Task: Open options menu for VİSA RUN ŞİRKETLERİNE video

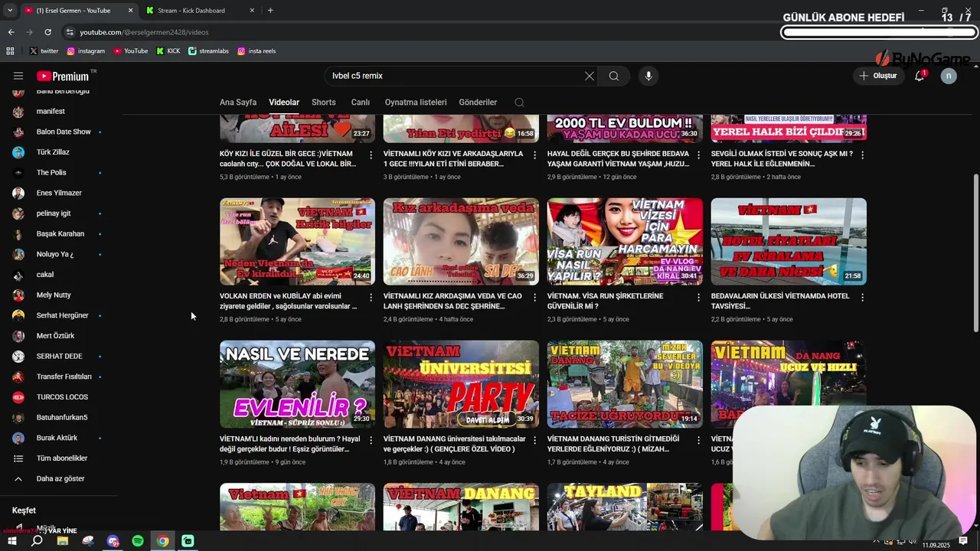Action: click(698, 297)
